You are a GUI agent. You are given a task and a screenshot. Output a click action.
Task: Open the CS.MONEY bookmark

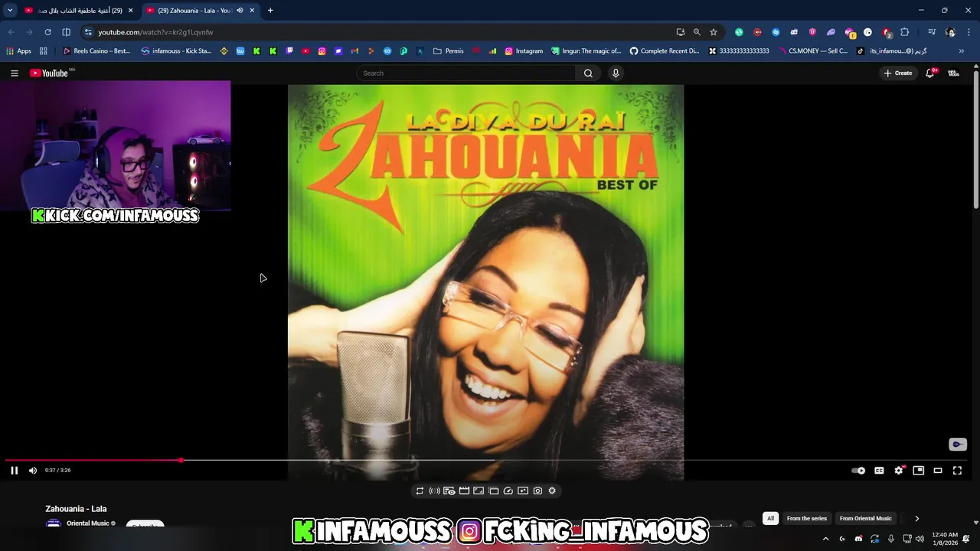point(813,51)
